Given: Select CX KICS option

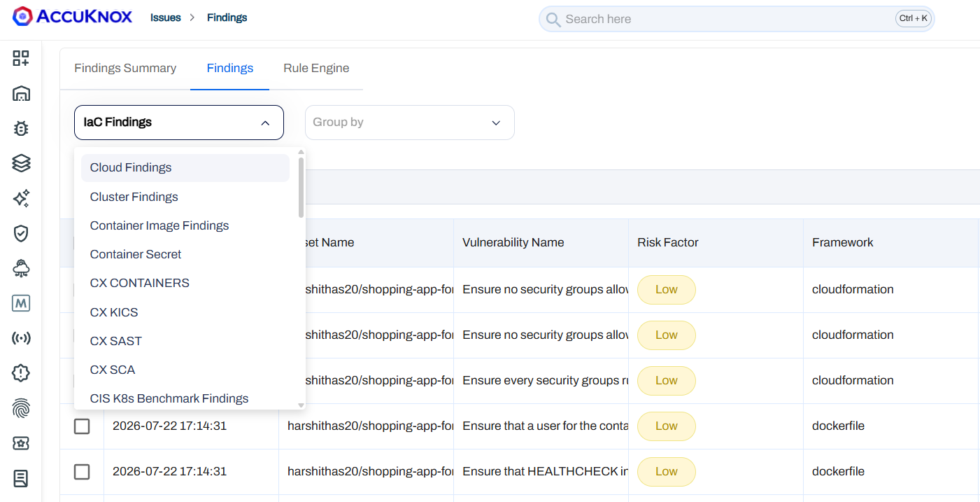Looking at the screenshot, I should click(x=185, y=312).
